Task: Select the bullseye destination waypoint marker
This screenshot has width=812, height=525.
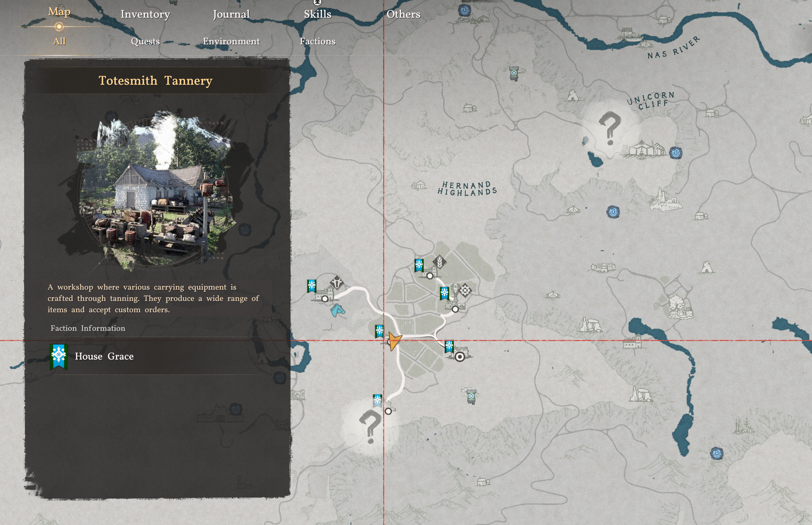Action: (x=460, y=357)
